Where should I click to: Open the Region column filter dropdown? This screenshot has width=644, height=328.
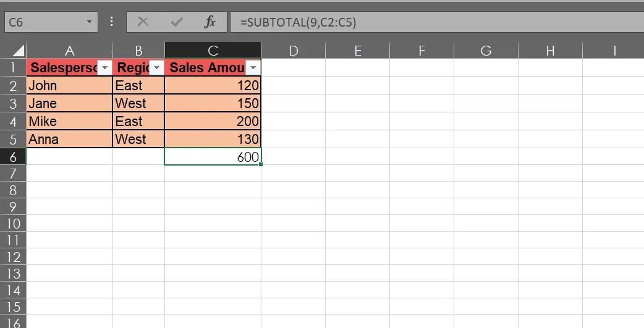coord(156,68)
